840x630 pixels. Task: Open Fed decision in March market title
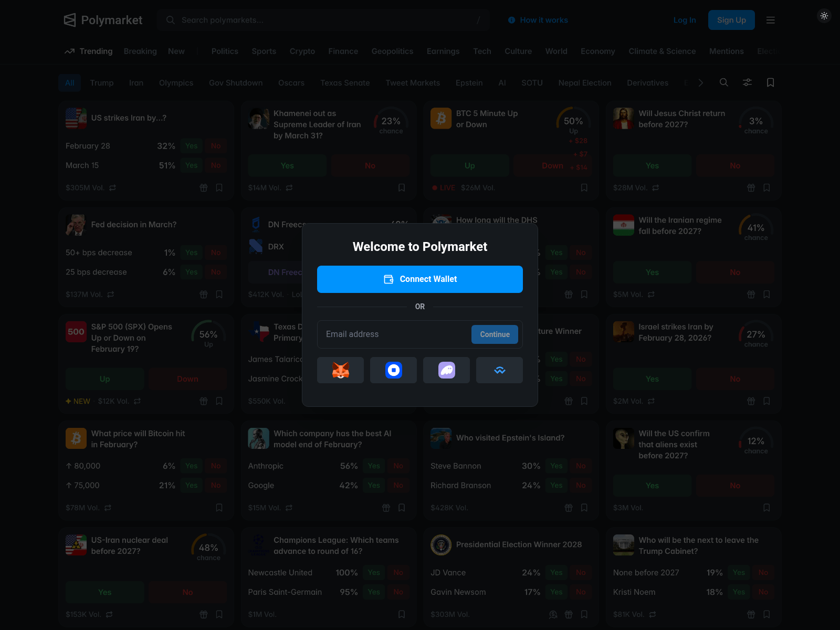click(x=134, y=225)
